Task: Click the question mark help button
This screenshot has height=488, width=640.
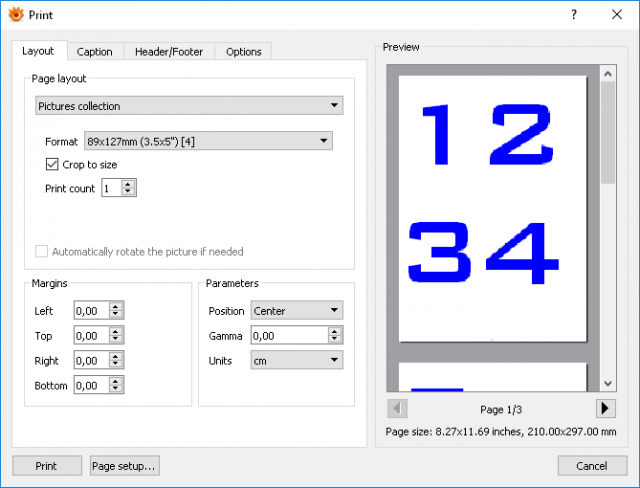Action: 574,15
